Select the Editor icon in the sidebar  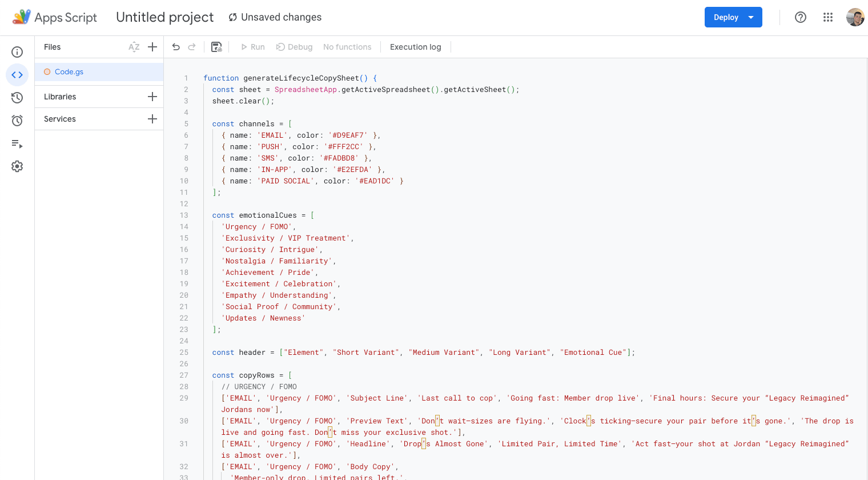tap(17, 75)
